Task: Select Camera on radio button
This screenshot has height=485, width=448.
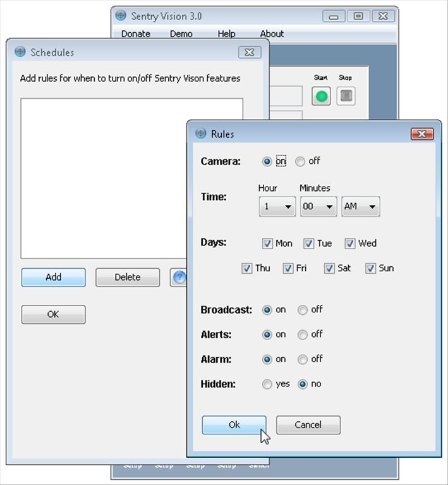Action: point(267,161)
